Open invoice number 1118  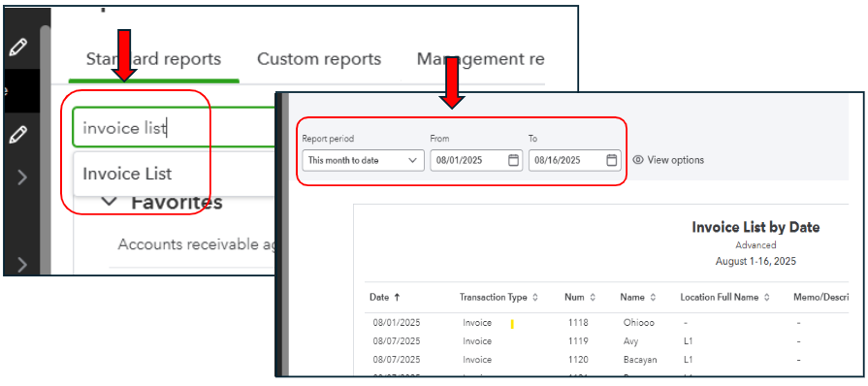(578, 322)
